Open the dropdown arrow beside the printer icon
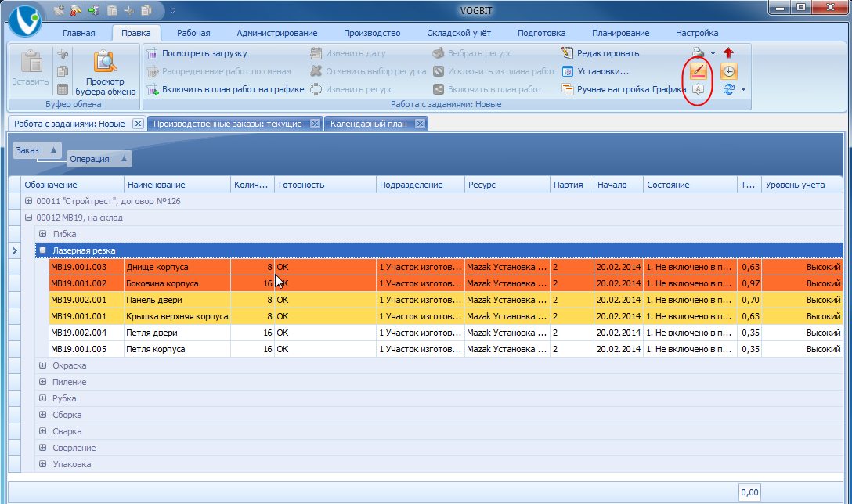The image size is (852, 504). click(713, 53)
